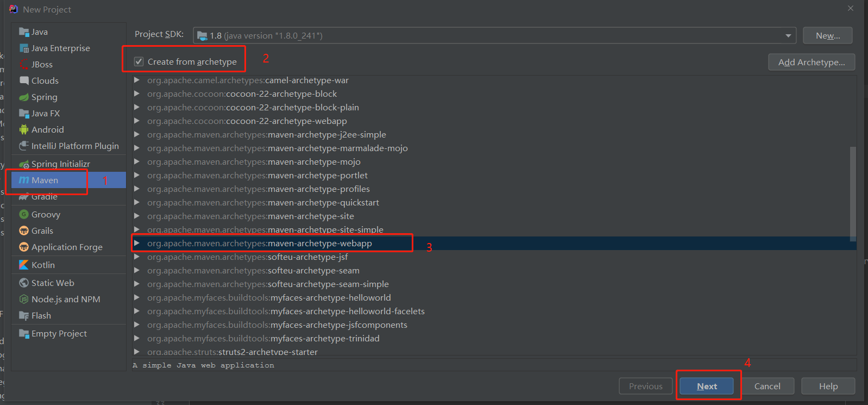
Task: Select cocoon-22-archetype-block-plain row
Action: point(494,108)
